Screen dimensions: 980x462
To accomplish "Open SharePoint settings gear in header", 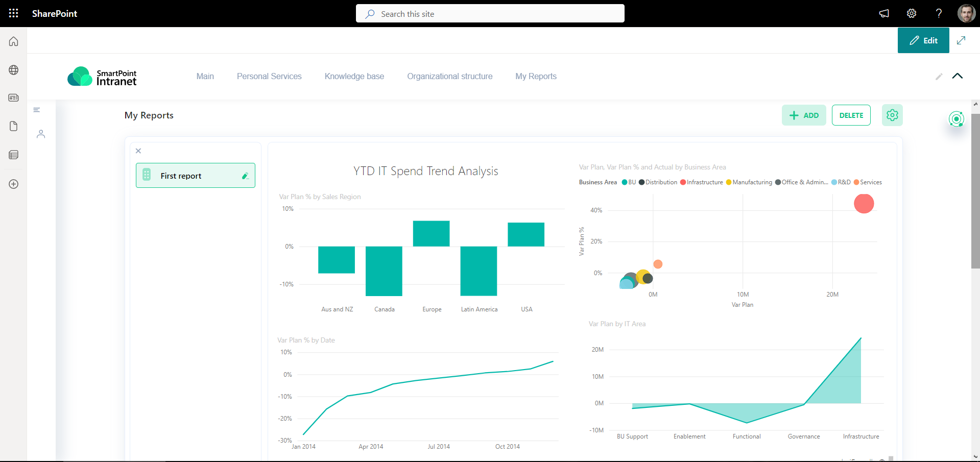I will (x=912, y=13).
